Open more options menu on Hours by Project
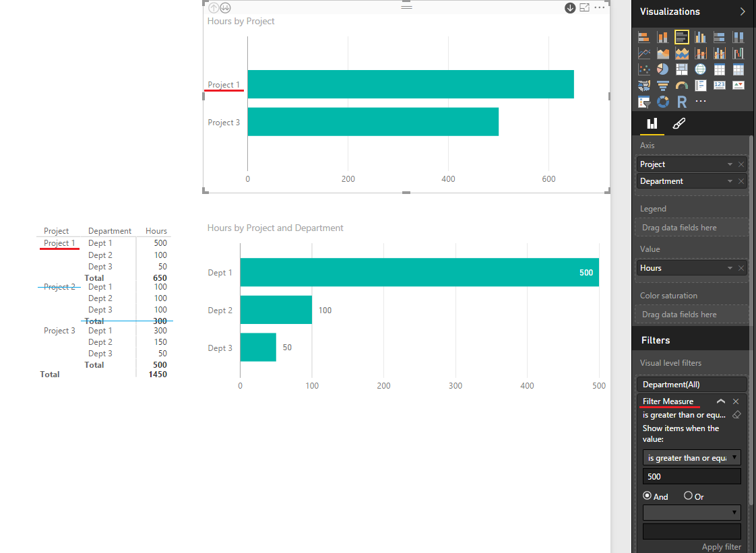This screenshot has height=553, width=756. tap(599, 7)
